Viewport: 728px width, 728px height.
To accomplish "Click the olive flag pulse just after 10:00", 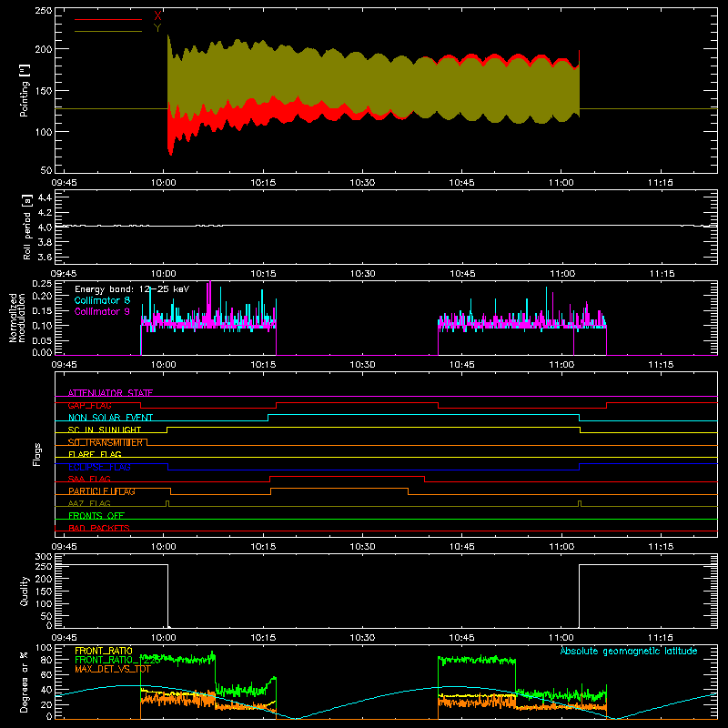I will [x=167, y=503].
